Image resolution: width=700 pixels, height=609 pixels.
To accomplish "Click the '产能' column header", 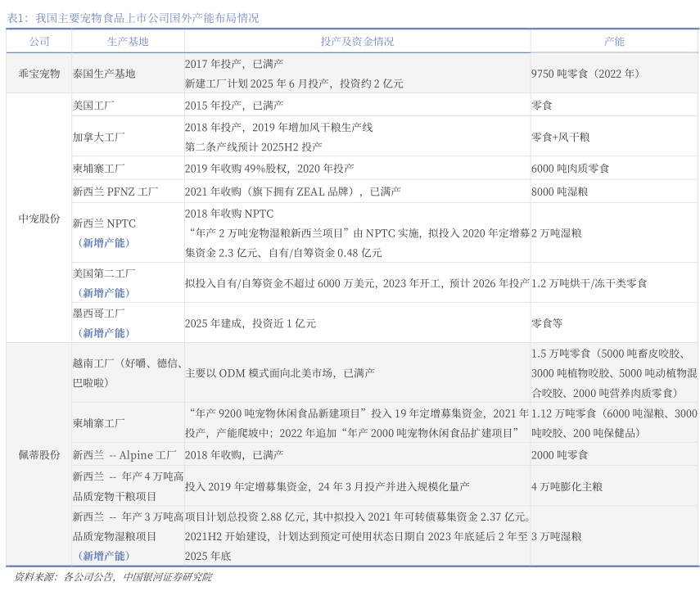I will click(613, 41).
